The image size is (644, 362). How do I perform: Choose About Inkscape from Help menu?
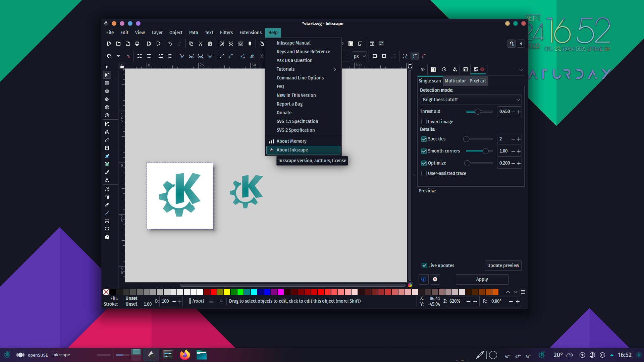[x=304, y=150]
